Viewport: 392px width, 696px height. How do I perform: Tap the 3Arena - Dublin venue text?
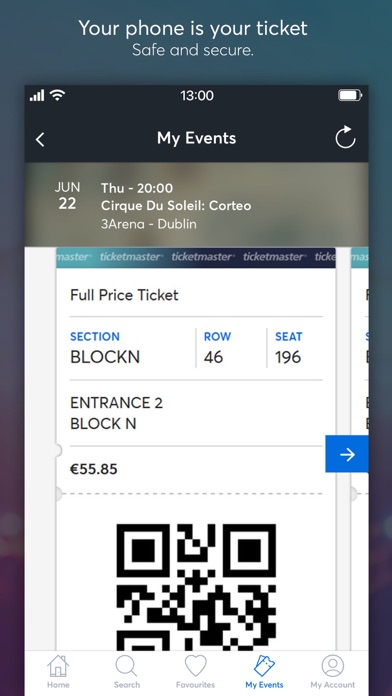click(149, 224)
